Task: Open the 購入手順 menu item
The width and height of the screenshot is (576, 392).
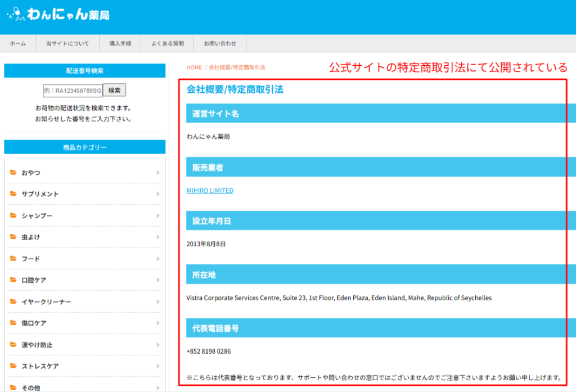Action: coord(120,43)
